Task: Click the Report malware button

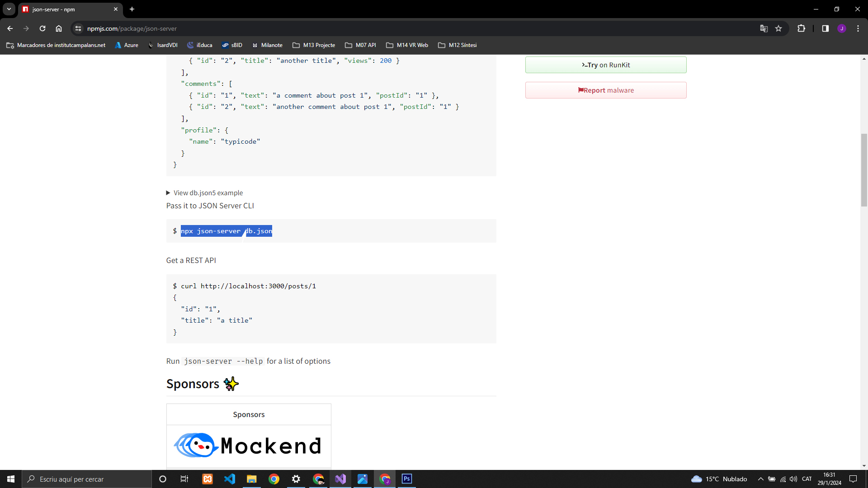Action: tap(606, 90)
